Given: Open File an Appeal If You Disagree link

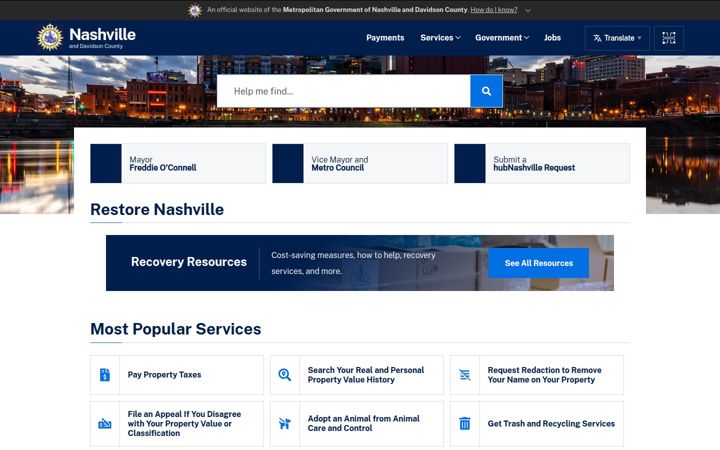Looking at the screenshot, I should pyautogui.click(x=184, y=423).
